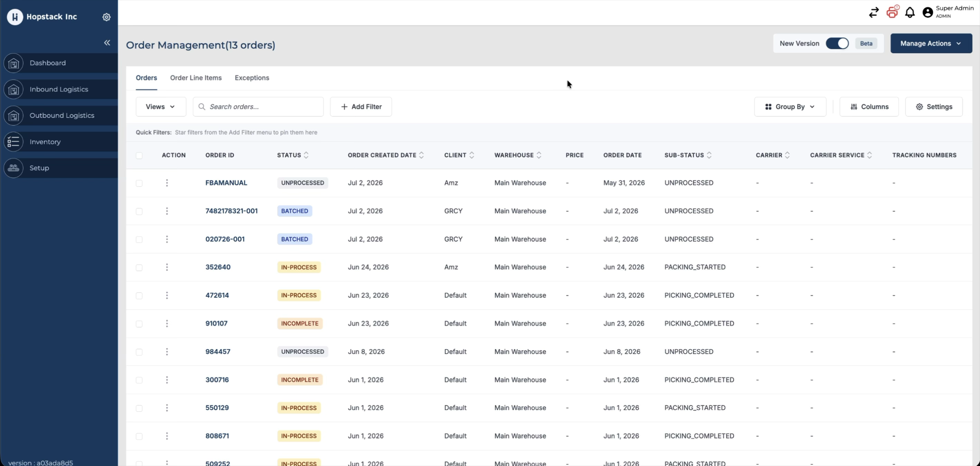Open row actions for order 352640
This screenshot has width=980, height=466.
167,268
